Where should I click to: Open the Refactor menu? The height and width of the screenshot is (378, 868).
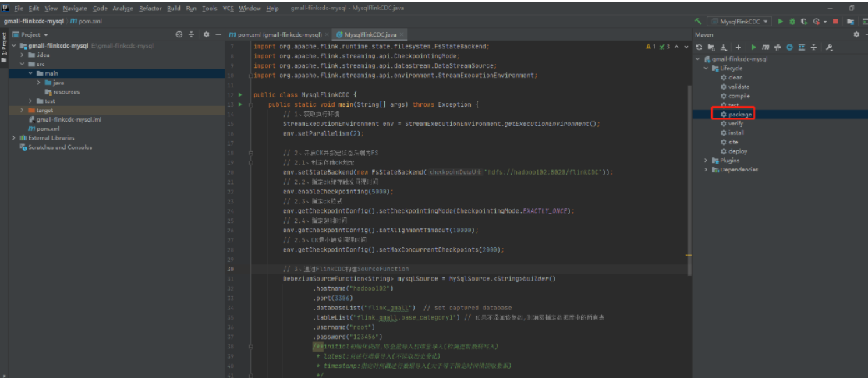tap(150, 9)
